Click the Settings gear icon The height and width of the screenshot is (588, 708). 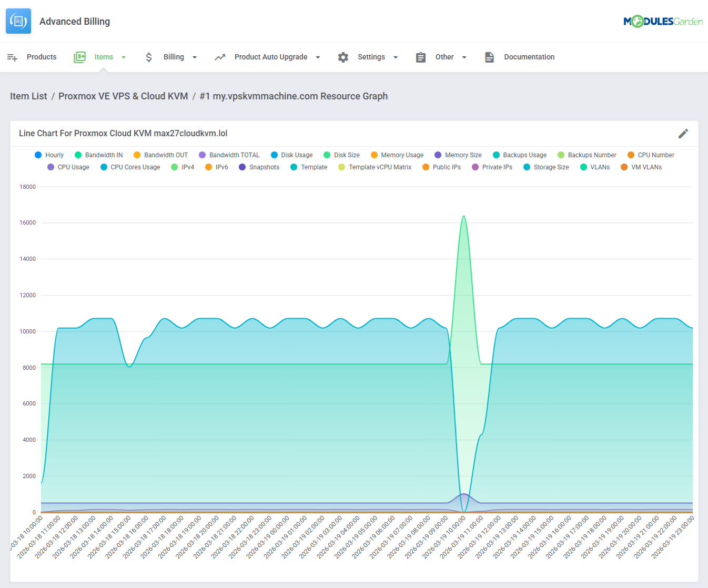[343, 57]
